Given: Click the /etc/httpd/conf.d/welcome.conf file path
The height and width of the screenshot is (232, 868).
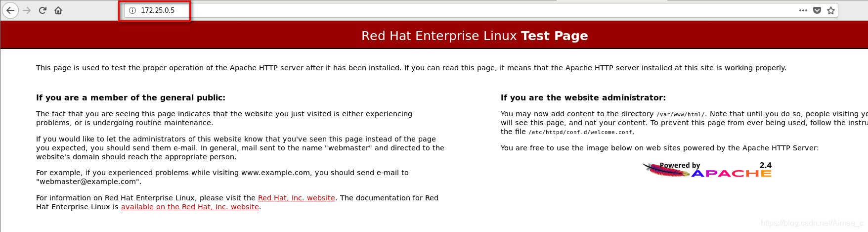Looking at the screenshot, I should (x=580, y=132).
